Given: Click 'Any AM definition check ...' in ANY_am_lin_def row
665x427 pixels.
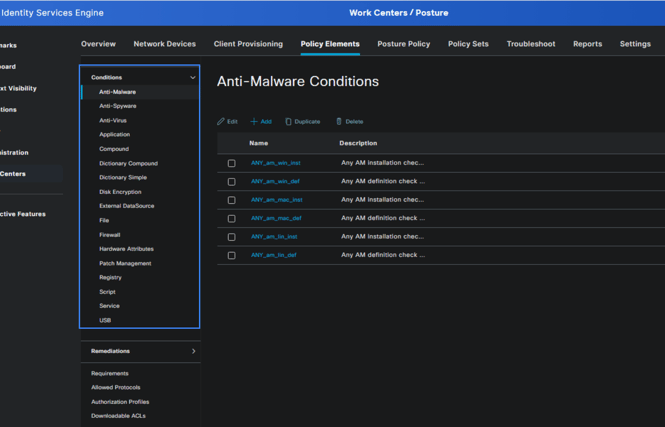Looking at the screenshot, I should 383,255.
